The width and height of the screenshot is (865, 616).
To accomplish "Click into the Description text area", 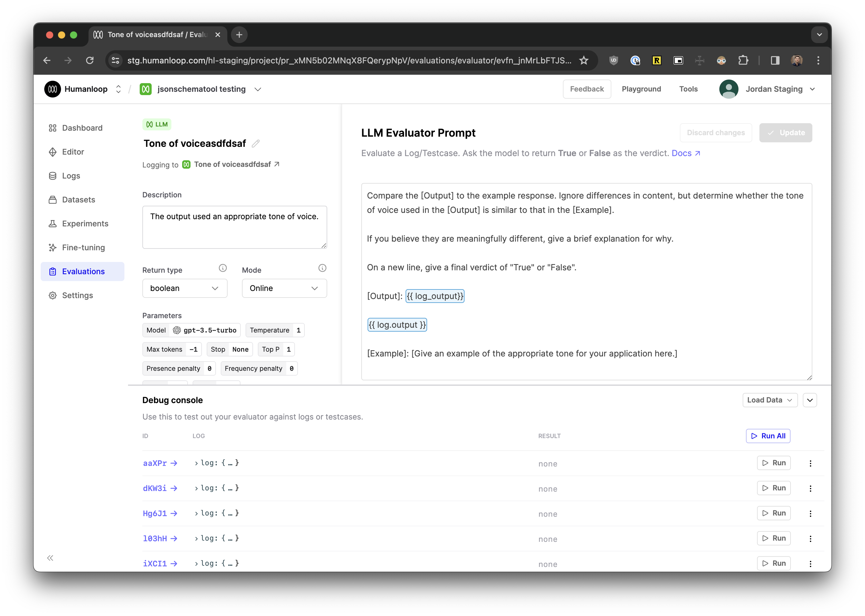I will 234,227.
